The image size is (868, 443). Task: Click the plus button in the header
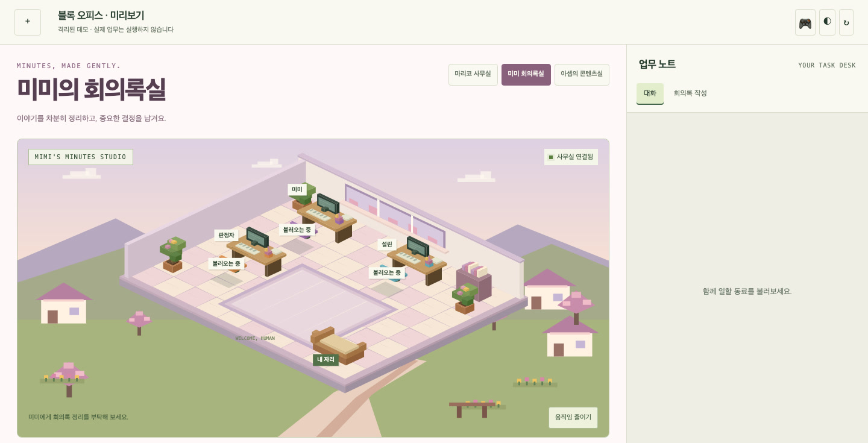point(28,22)
